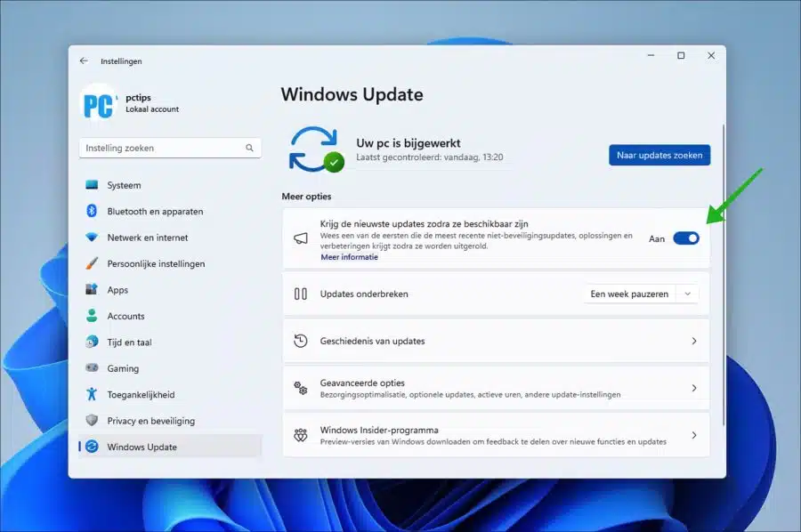Click the Windows Update sidebar sync icon
Screen dimensions: 801x532
pyautogui.click(x=92, y=447)
